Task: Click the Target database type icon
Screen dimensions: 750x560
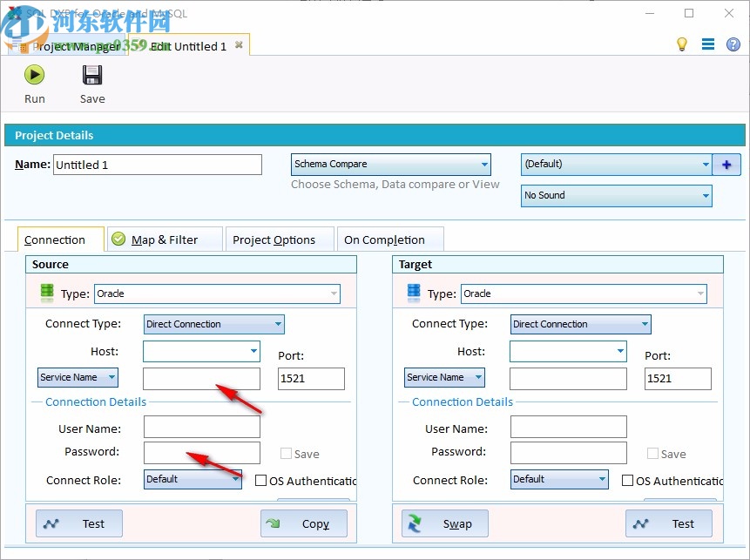Action: pyautogui.click(x=413, y=293)
